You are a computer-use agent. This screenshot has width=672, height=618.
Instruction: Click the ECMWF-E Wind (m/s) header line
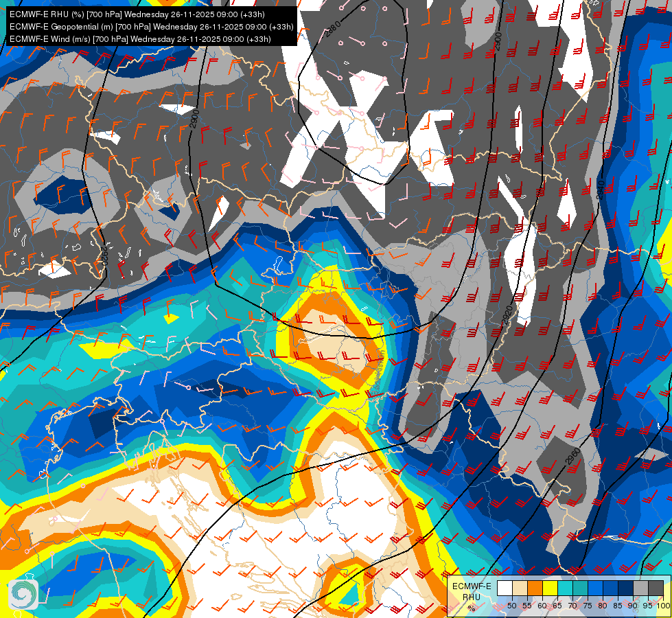140,39
